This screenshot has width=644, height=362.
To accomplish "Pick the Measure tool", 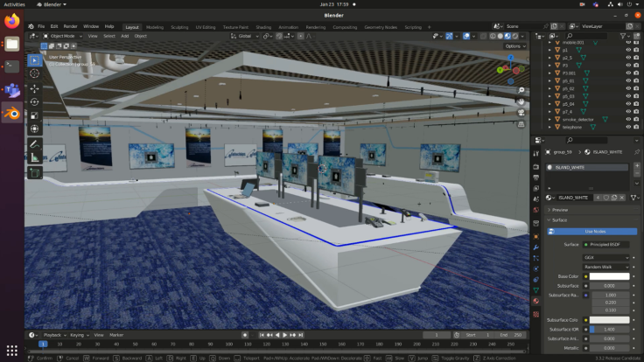I will (35, 157).
